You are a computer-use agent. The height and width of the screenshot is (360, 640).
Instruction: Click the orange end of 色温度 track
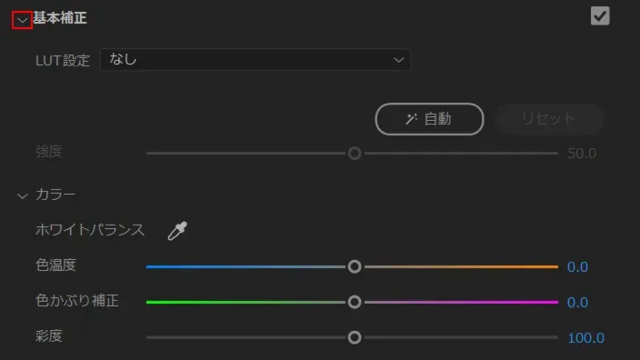[551, 267]
